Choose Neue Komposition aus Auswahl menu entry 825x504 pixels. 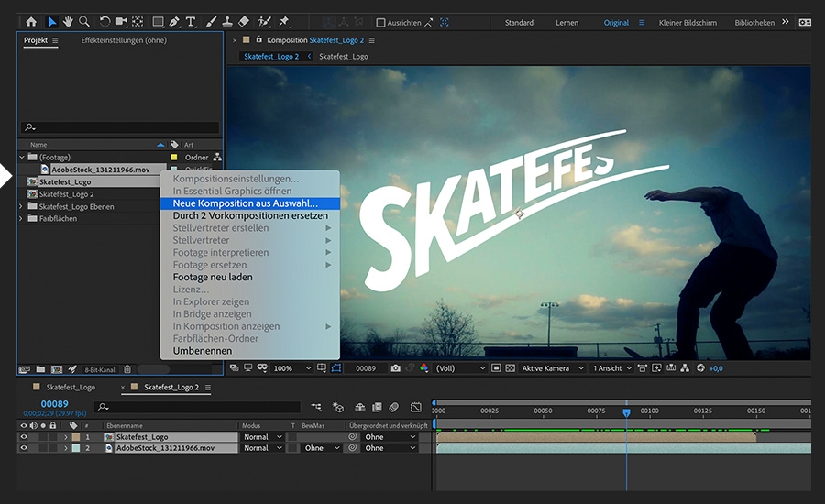pos(246,203)
